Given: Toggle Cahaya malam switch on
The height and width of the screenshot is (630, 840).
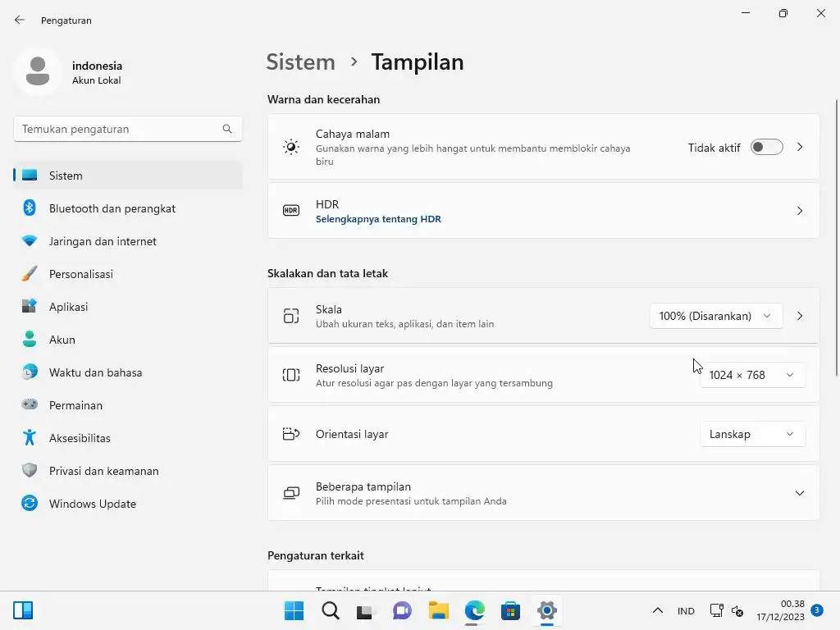Looking at the screenshot, I should [767, 147].
